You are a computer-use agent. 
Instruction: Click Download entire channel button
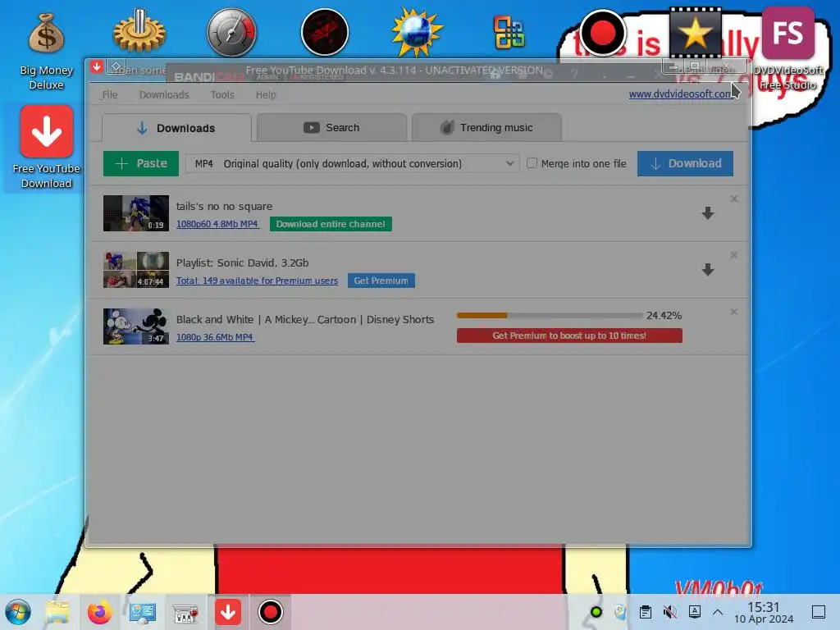click(331, 224)
